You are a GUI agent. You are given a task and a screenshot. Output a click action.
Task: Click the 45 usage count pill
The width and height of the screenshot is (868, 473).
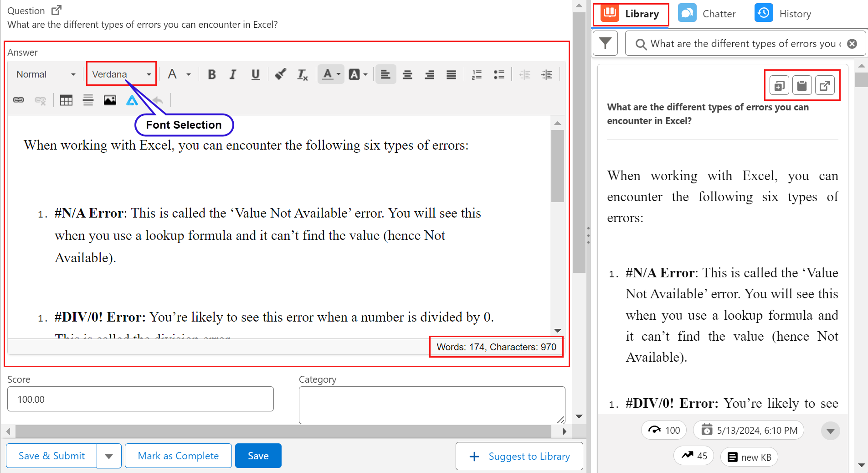pos(694,456)
